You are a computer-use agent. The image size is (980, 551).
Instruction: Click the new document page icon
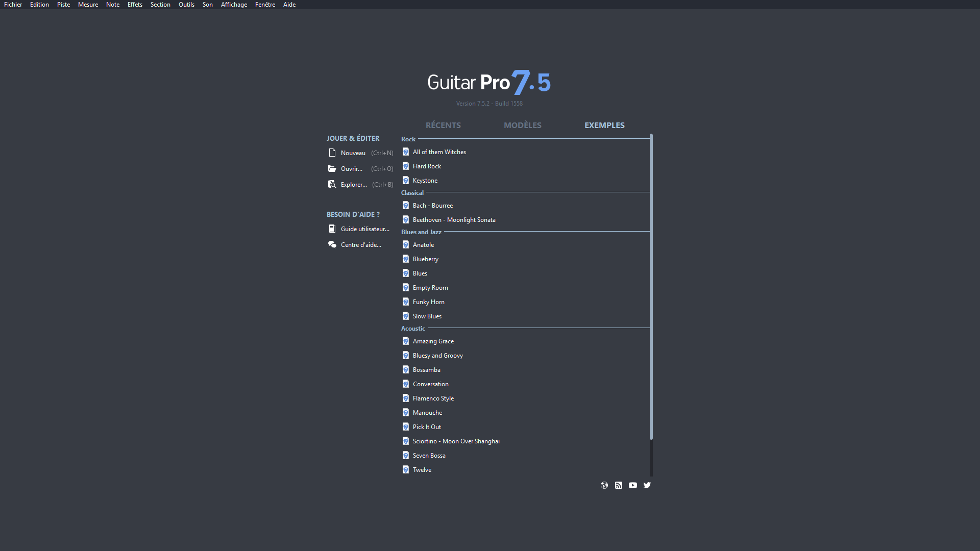coord(332,153)
